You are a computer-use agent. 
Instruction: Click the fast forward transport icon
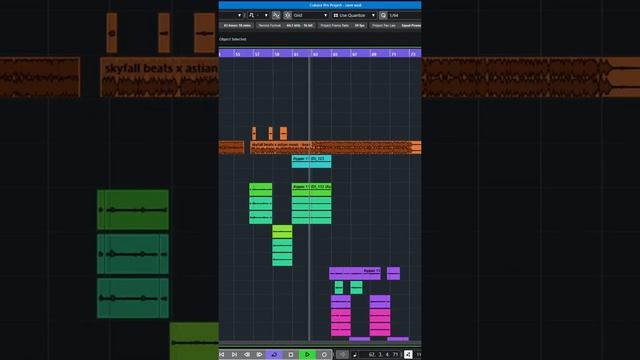point(260,355)
